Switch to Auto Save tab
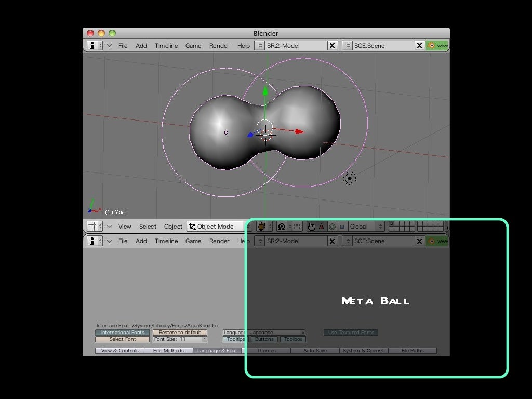Image resolution: width=532 pixels, height=399 pixels. tap(315, 351)
